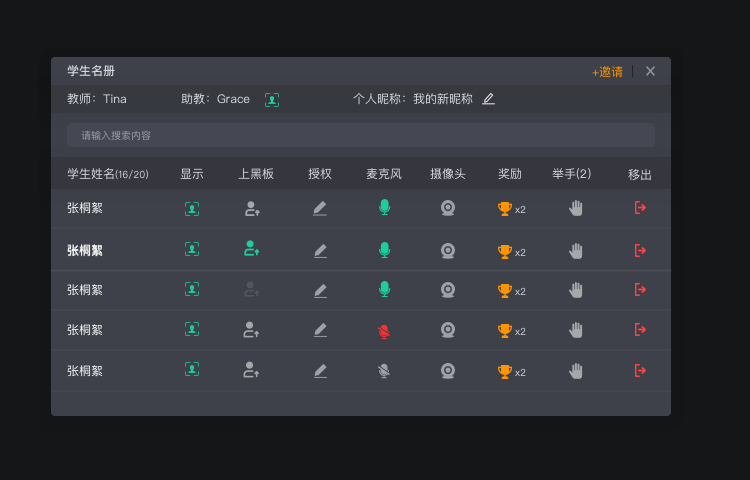Screen dimensions: 750x480
Task: Mute the microphone in the bold name row
Action: (384, 250)
